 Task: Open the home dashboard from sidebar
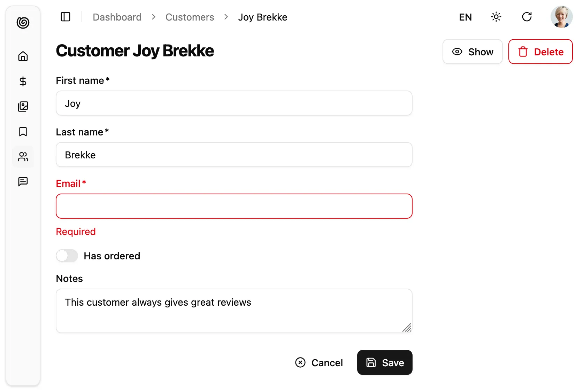(23, 56)
